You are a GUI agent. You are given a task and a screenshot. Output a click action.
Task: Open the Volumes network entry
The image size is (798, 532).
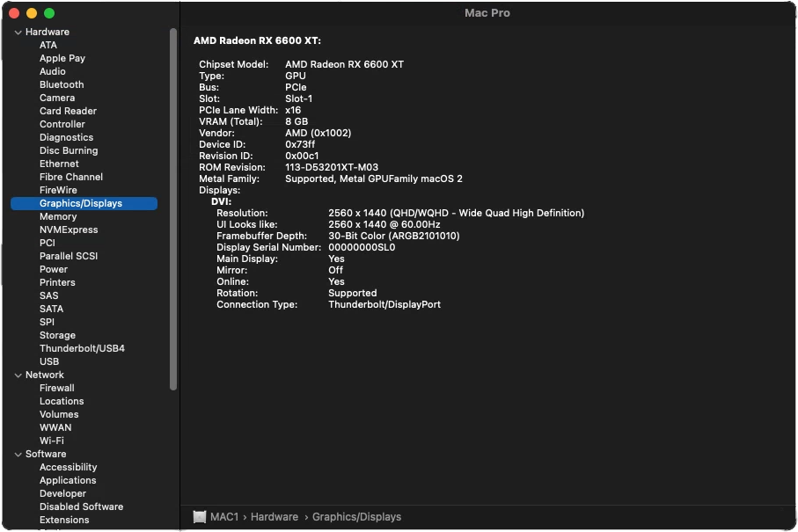click(59, 415)
